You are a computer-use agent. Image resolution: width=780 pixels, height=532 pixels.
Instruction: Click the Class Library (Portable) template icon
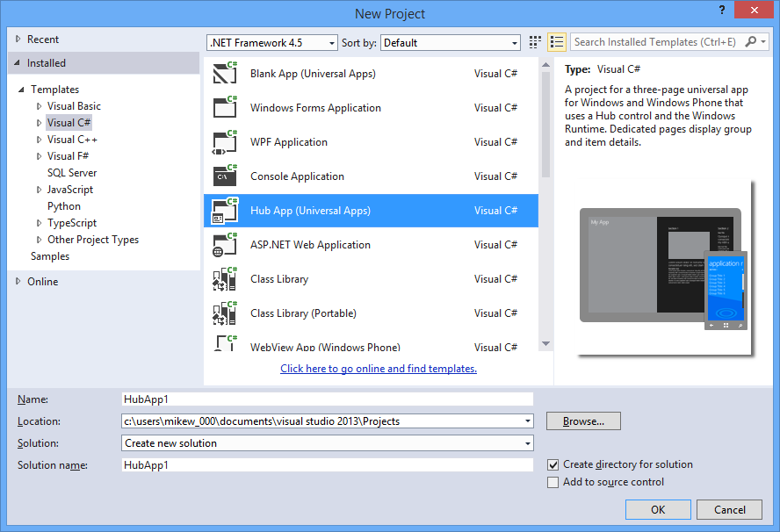pos(225,313)
